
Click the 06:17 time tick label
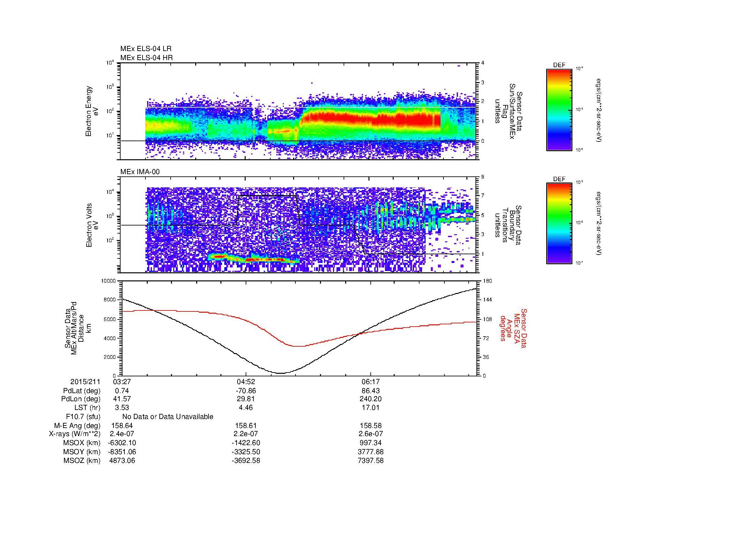pyautogui.click(x=370, y=382)
